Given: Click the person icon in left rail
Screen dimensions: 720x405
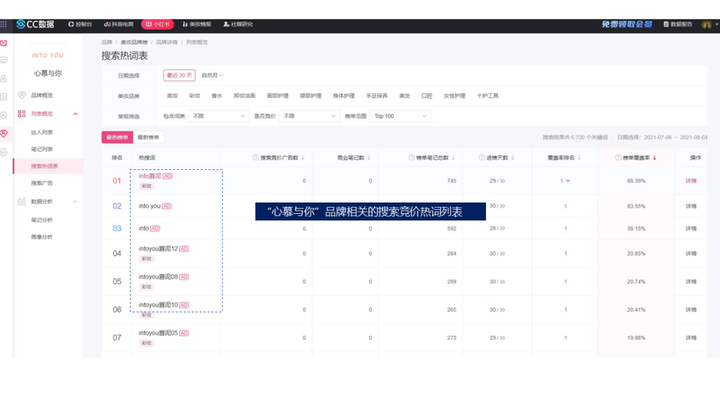Looking at the screenshot, I should 4,79.
